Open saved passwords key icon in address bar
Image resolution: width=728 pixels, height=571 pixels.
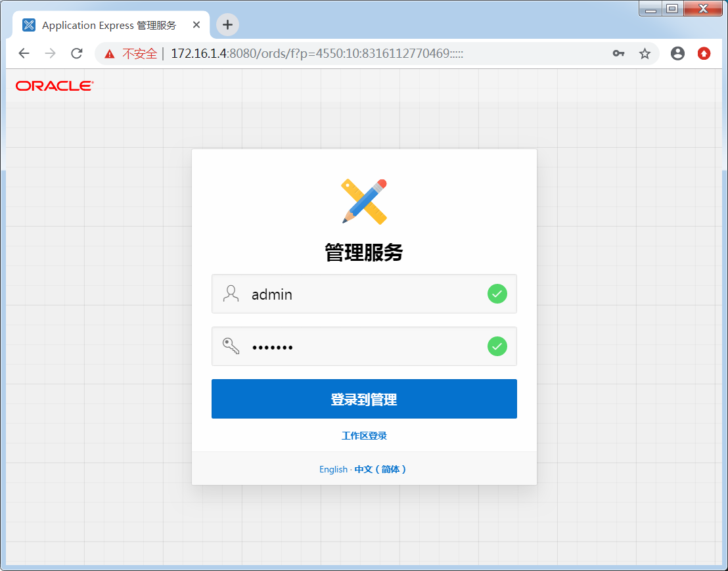tap(618, 53)
